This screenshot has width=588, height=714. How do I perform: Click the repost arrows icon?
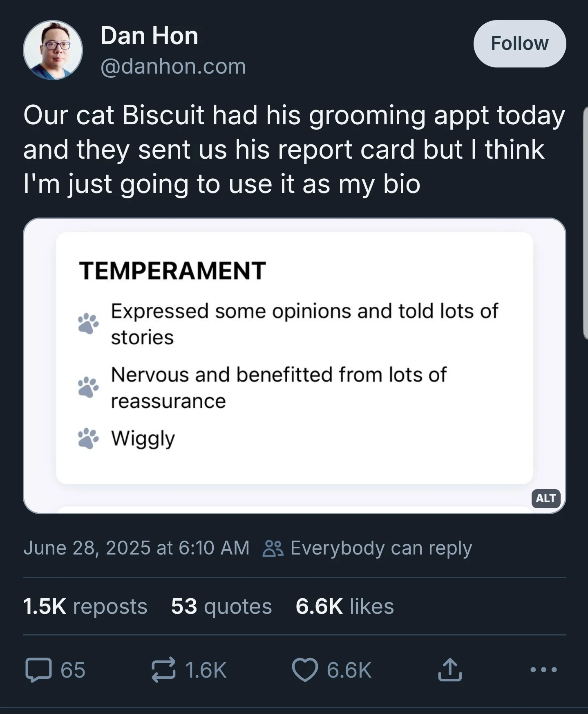point(164,670)
